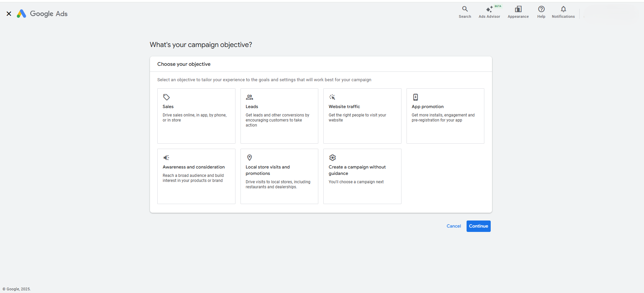Select the App promotion phone icon
644x293 pixels.
tap(416, 97)
